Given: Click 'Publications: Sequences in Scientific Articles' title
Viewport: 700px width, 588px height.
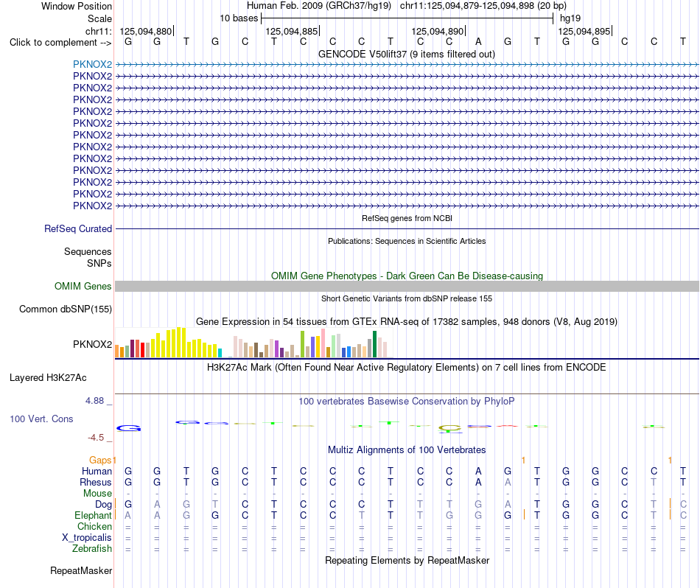Looking at the screenshot, I should [x=407, y=241].
